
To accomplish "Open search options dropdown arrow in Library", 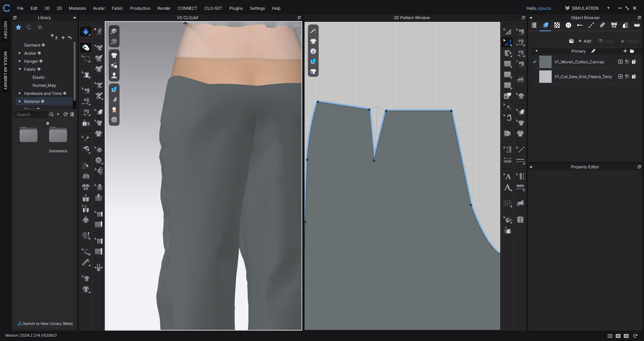I will (58, 115).
